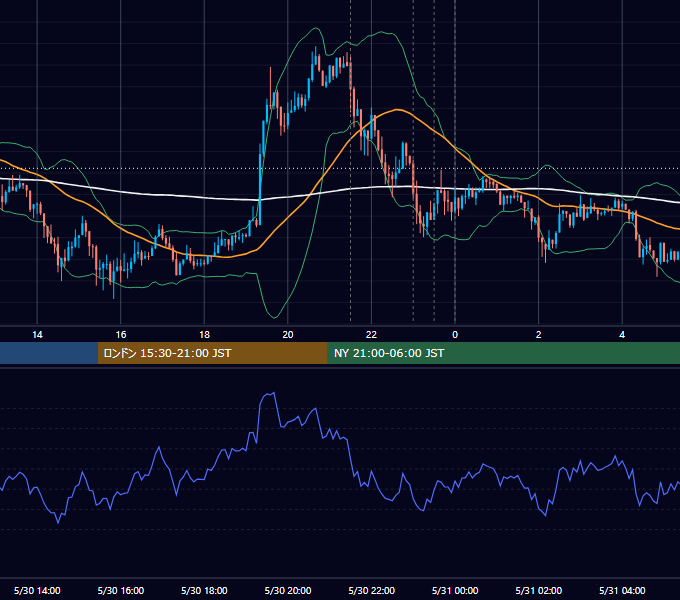Viewport: 680px width, 600px height.
Task: Select the NY 21:00-06:00 JST session bar
Action: tap(503, 353)
